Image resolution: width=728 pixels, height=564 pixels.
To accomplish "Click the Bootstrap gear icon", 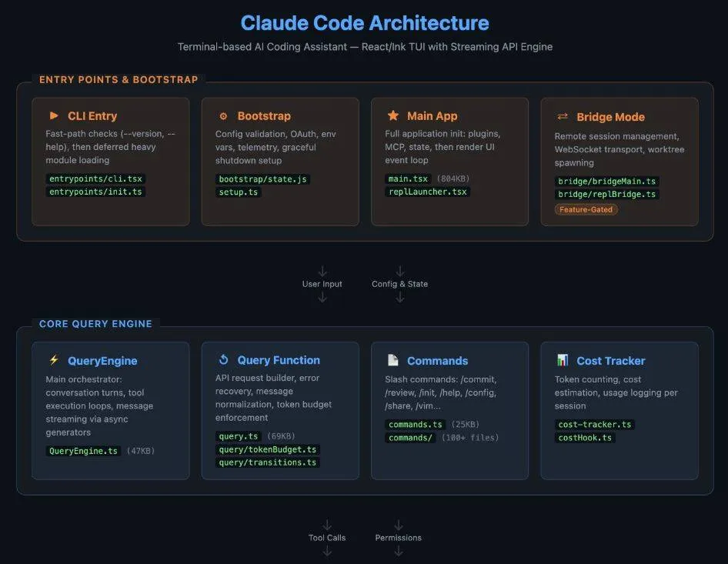I will click(223, 116).
